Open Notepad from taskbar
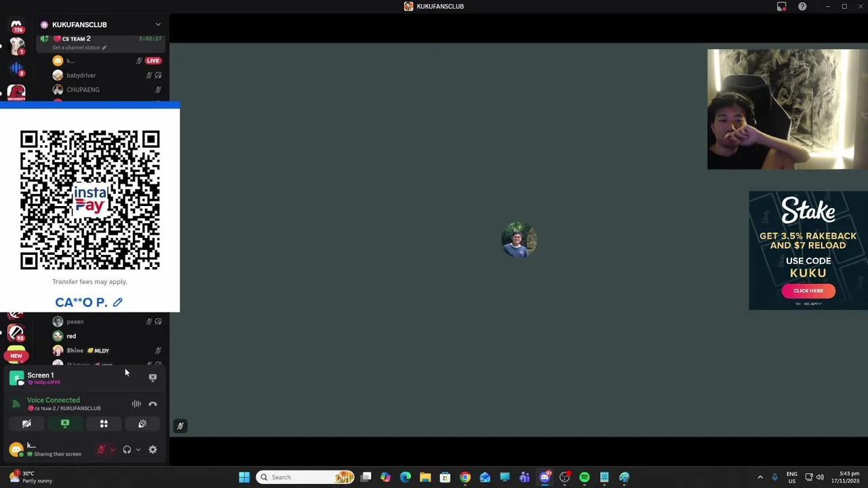 [x=604, y=477]
